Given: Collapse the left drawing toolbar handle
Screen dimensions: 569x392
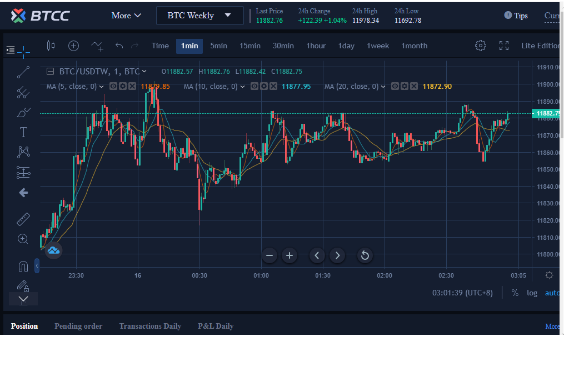Looking at the screenshot, I should pyautogui.click(x=37, y=266).
